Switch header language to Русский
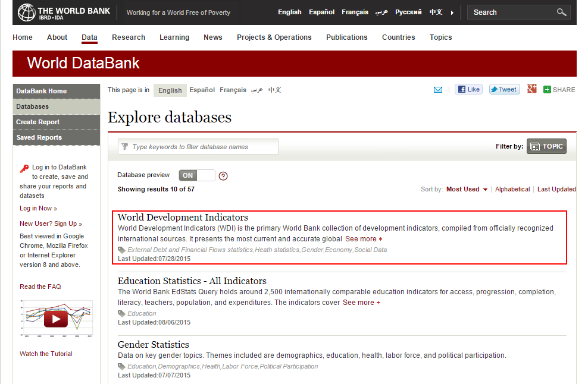 tap(408, 12)
